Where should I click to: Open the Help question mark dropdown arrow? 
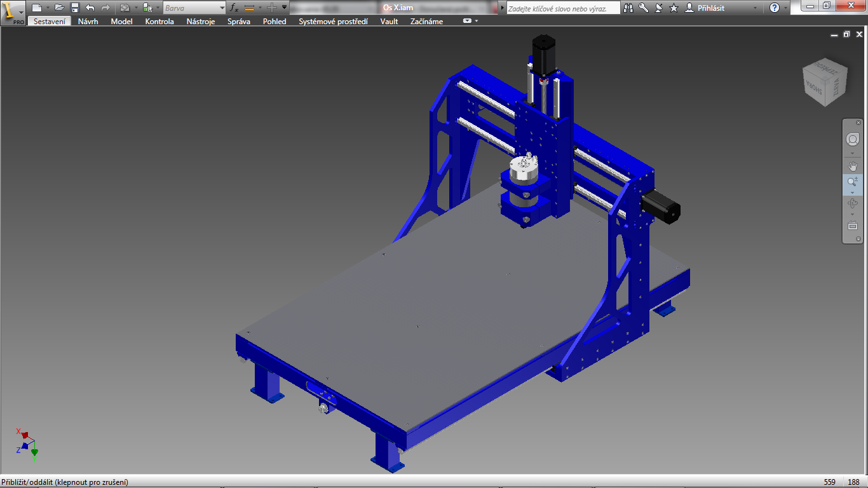tap(787, 8)
